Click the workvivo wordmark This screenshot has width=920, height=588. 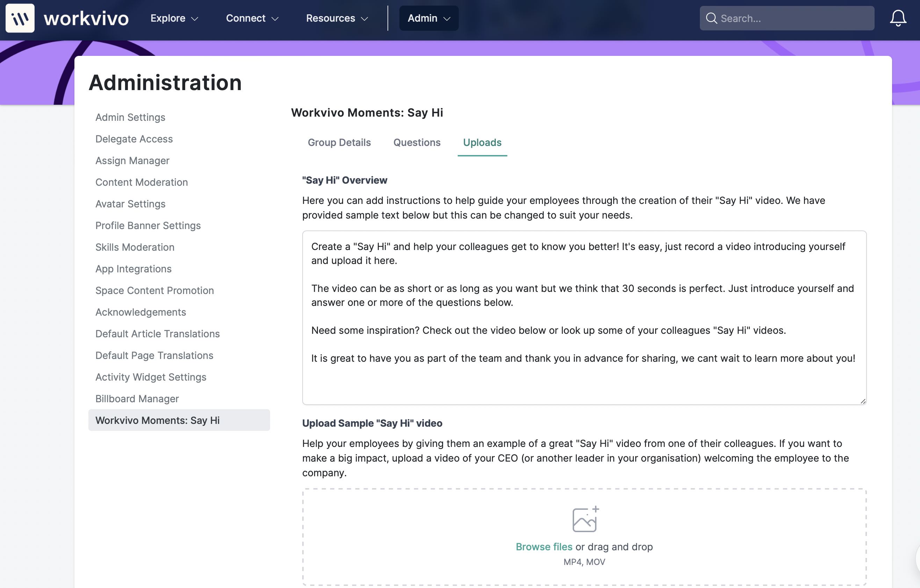(86, 18)
